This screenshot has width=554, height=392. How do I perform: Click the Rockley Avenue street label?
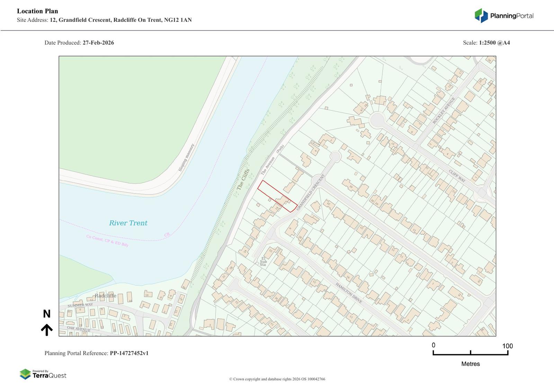(444, 110)
